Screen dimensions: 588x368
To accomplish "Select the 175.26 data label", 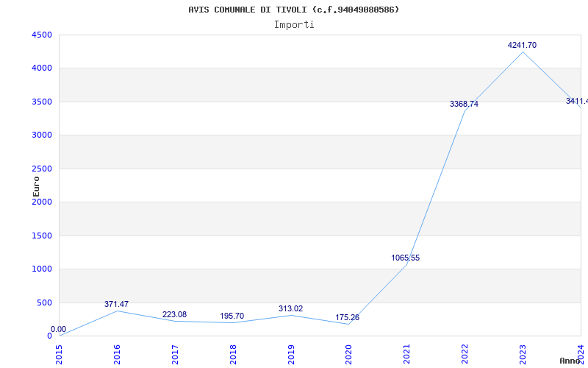I will [x=347, y=318].
